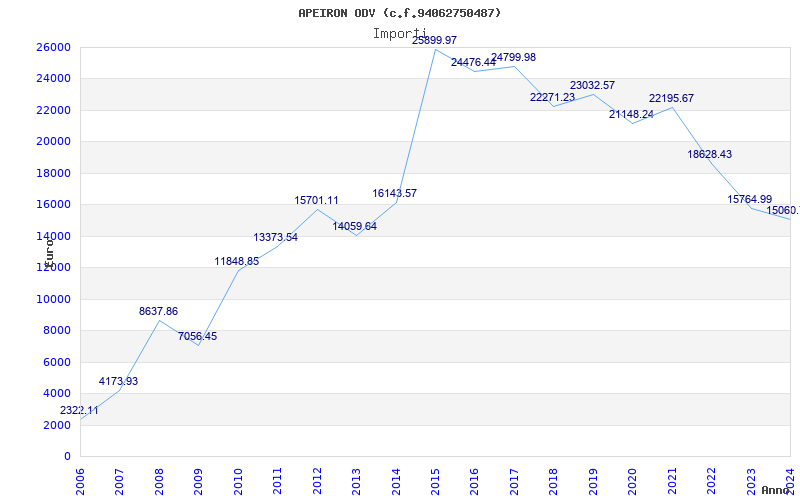The width and height of the screenshot is (800, 500).
Task: Click the x-axis year 2009
Action: 198,480
